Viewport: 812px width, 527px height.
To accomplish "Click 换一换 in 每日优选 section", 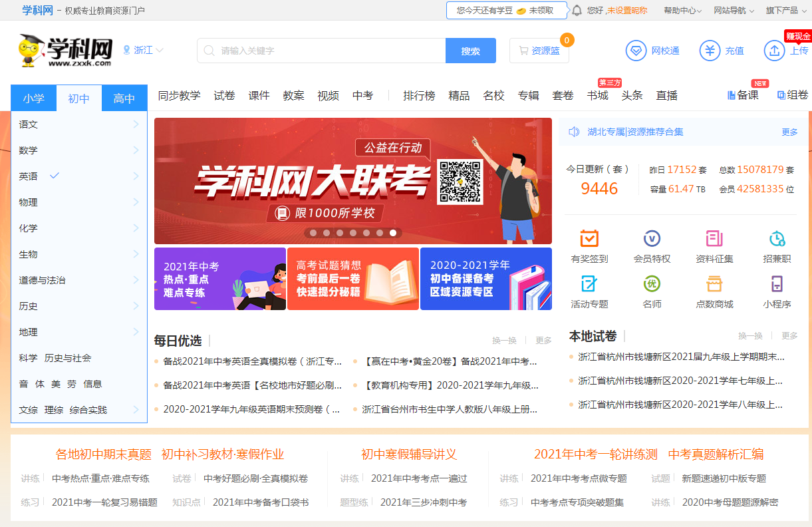I will pyautogui.click(x=504, y=340).
